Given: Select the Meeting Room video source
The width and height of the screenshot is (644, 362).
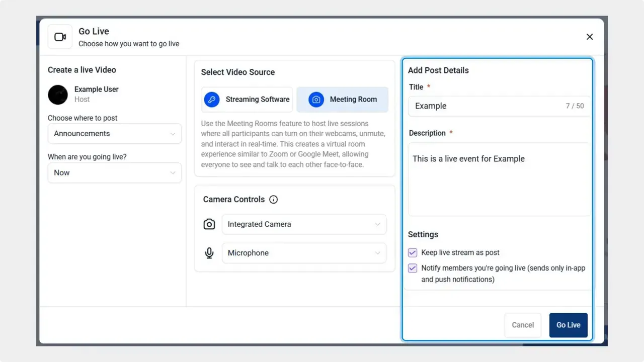Looking at the screenshot, I should 343,100.
